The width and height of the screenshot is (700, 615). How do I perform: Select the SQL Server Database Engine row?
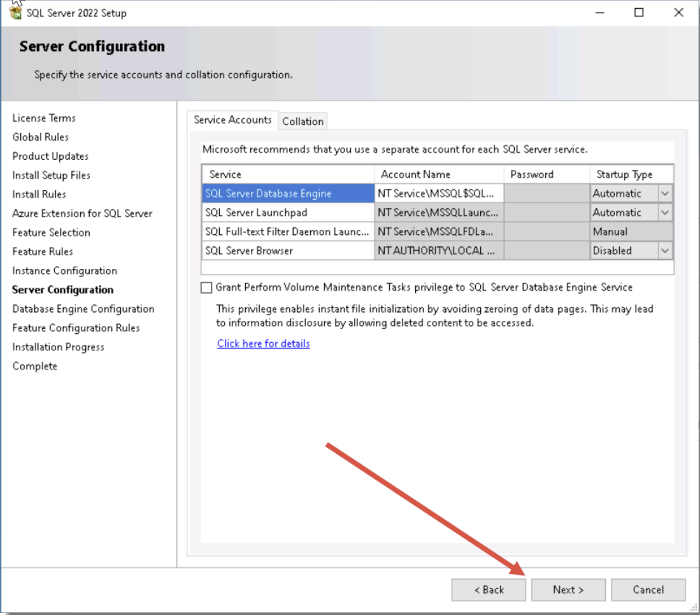coord(288,193)
